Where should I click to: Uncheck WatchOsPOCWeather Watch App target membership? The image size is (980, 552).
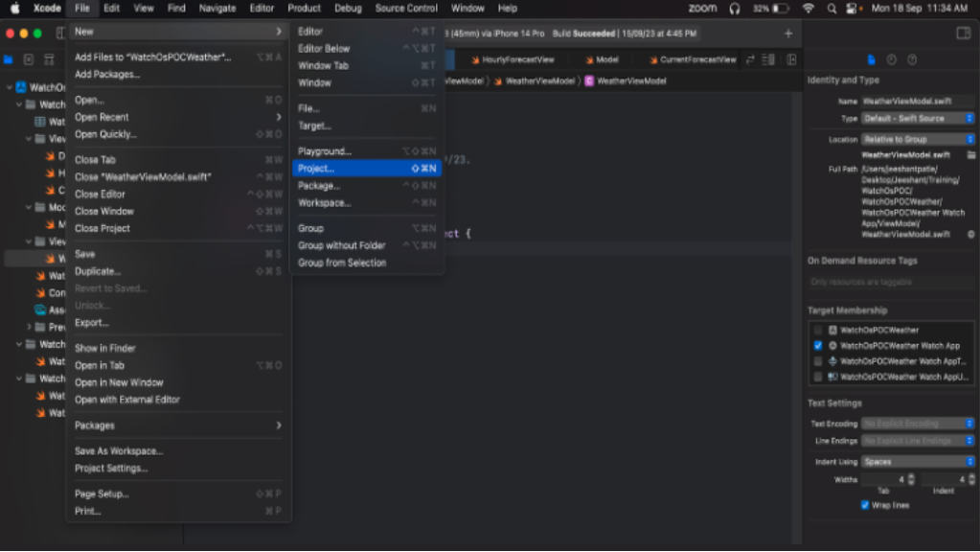point(818,344)
